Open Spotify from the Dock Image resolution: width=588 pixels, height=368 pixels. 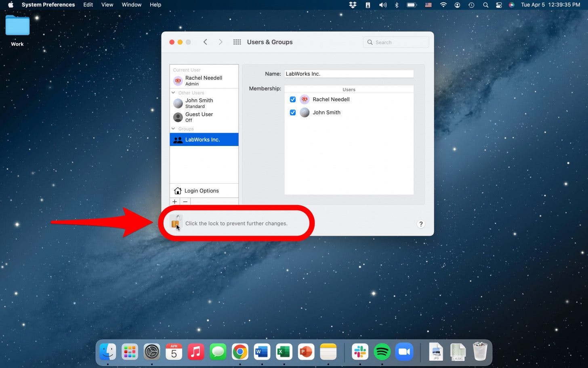click(382, 352)
